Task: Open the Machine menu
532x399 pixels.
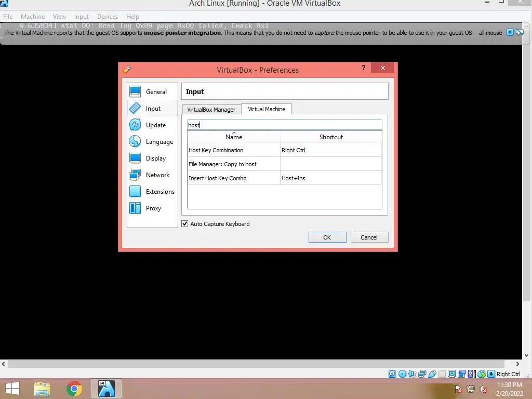Action: (x=33, y=16)
